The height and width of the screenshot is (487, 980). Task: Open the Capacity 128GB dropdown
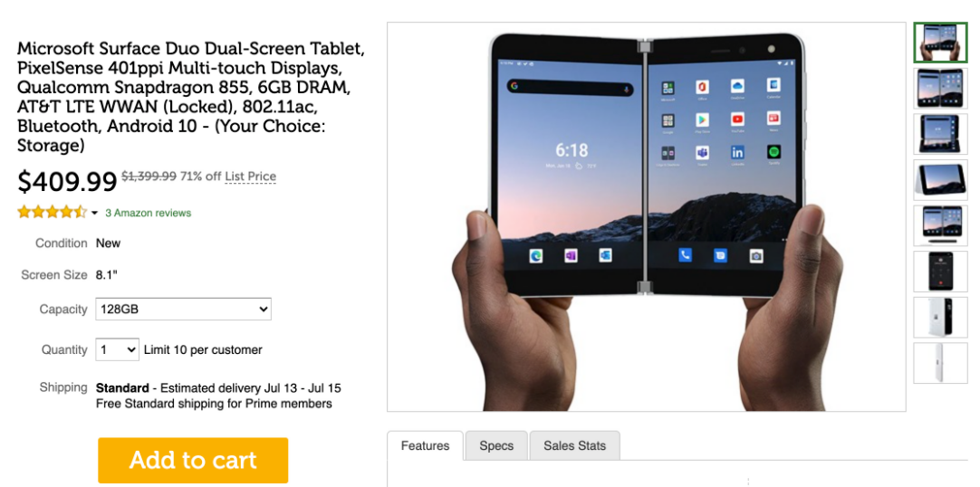tap(183, 309)
